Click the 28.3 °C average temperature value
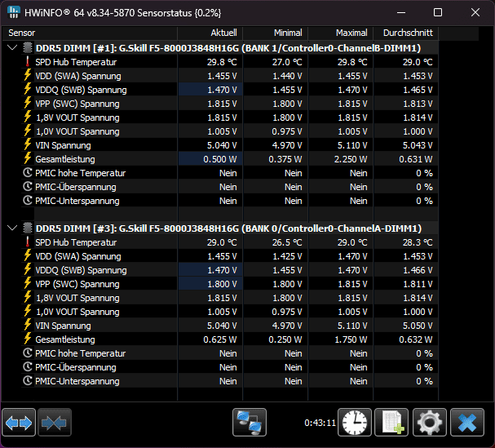Image resolution: width=495 pixels, height=448 pixels. (x=418, y=242)
